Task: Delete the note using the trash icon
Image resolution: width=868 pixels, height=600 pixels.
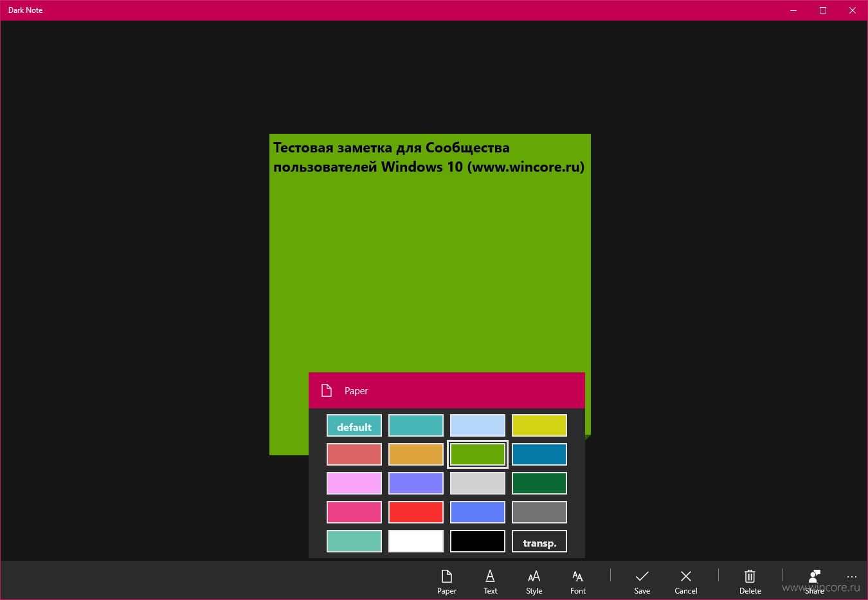Action: point(750,581)
